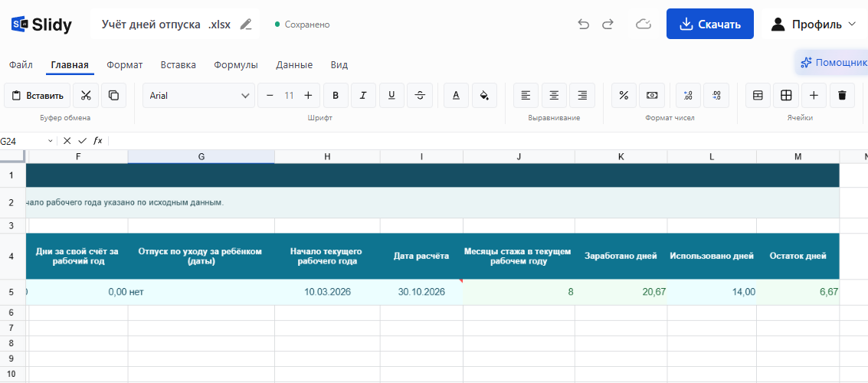Viewport: 868px width, 383px height.
Task: Open the cell borders grid icon
Action: pos(786,95)
